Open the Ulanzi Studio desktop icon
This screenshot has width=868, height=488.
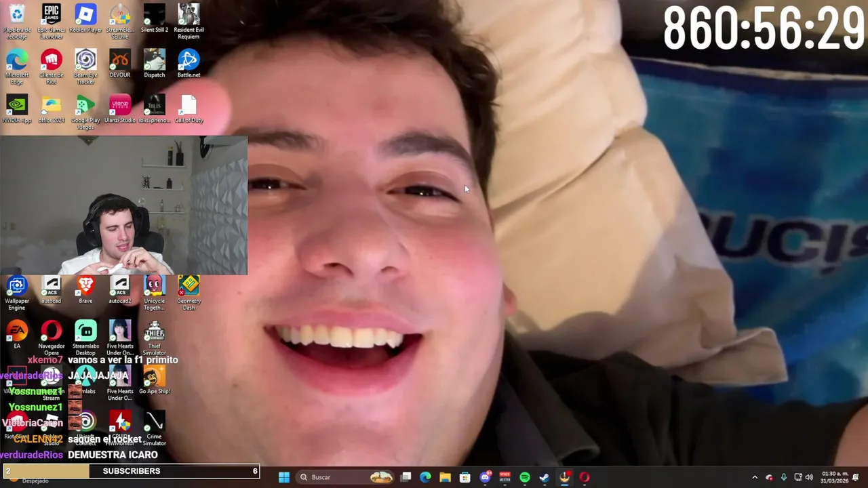pos(120,108)
